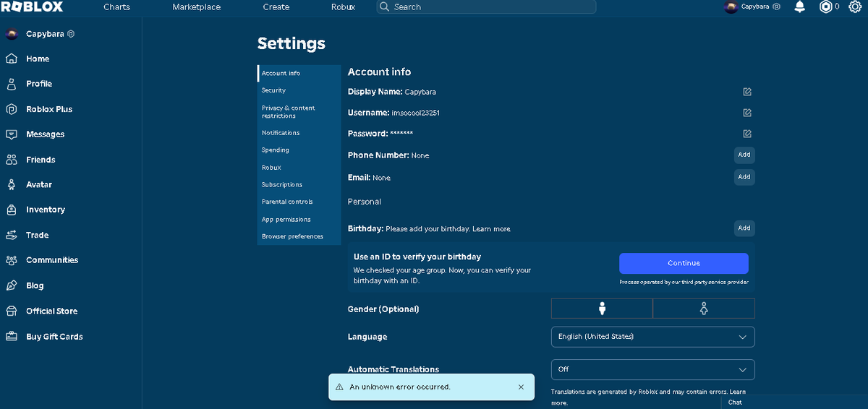Click the Capybara avatar in top bar
Viewport: 868px width, 409px height.
point(731,7)
